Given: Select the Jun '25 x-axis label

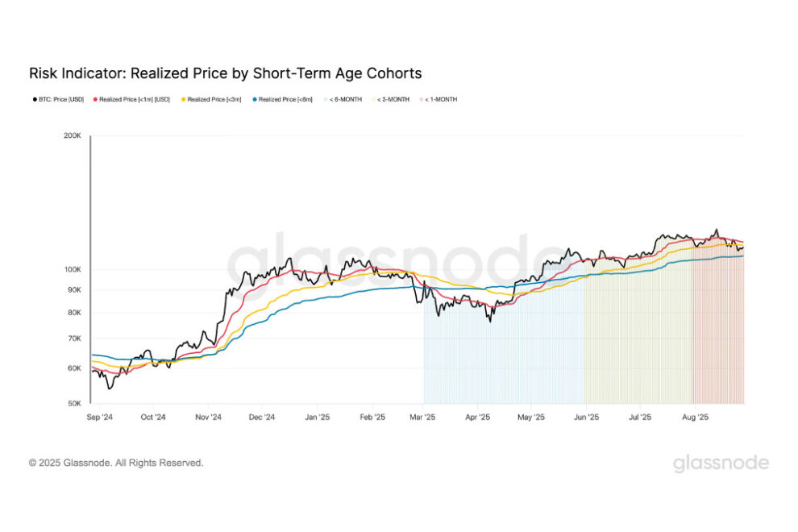Looking at the screenshot, I should coord(586,418).
